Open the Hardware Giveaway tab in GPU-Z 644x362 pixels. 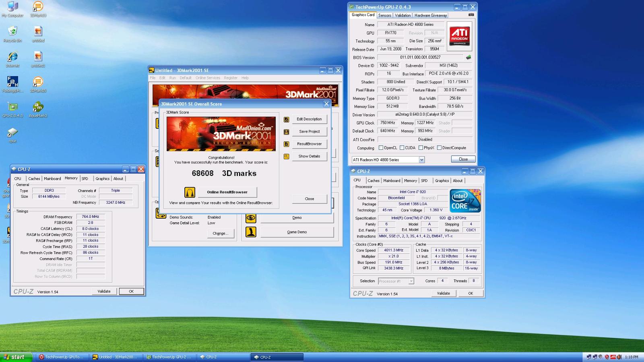[x=431, y=15]
